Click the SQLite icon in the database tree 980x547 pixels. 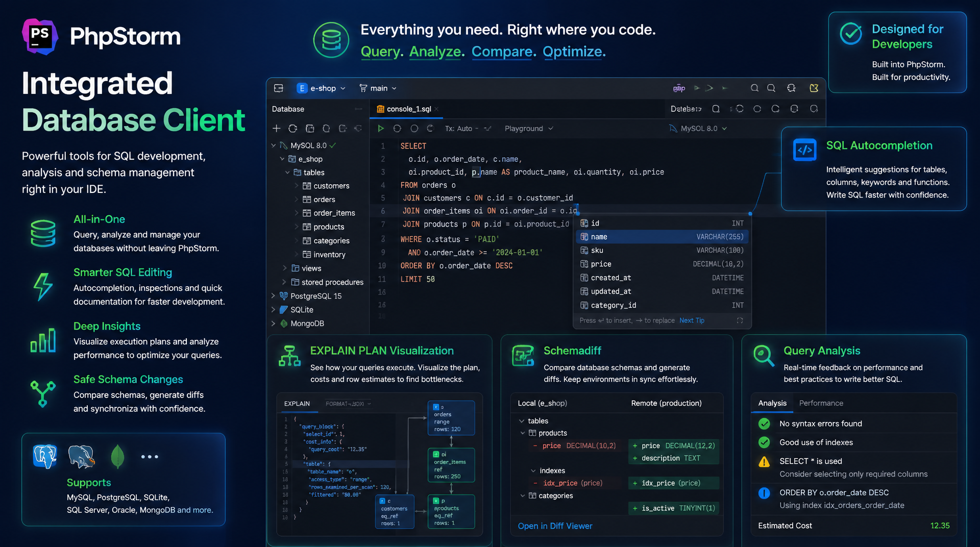284,310
